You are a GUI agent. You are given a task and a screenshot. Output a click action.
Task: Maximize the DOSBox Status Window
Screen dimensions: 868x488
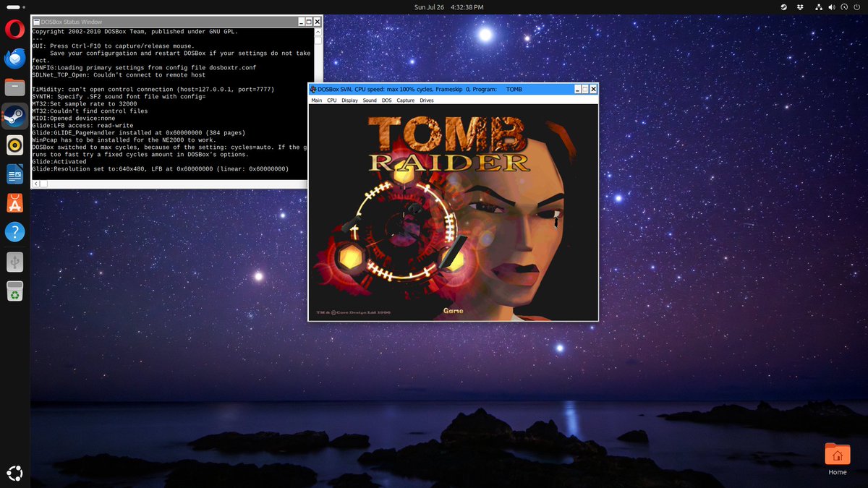[x=309, y=22]
